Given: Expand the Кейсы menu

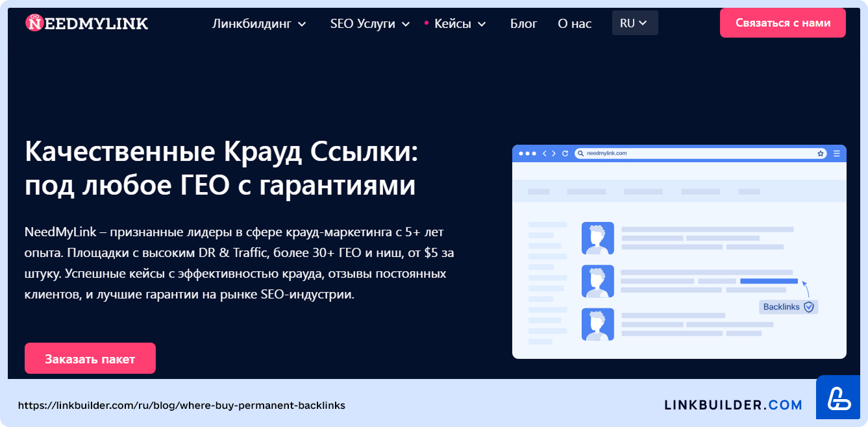Looking at the screenshot, I should [x=460, y=24].
